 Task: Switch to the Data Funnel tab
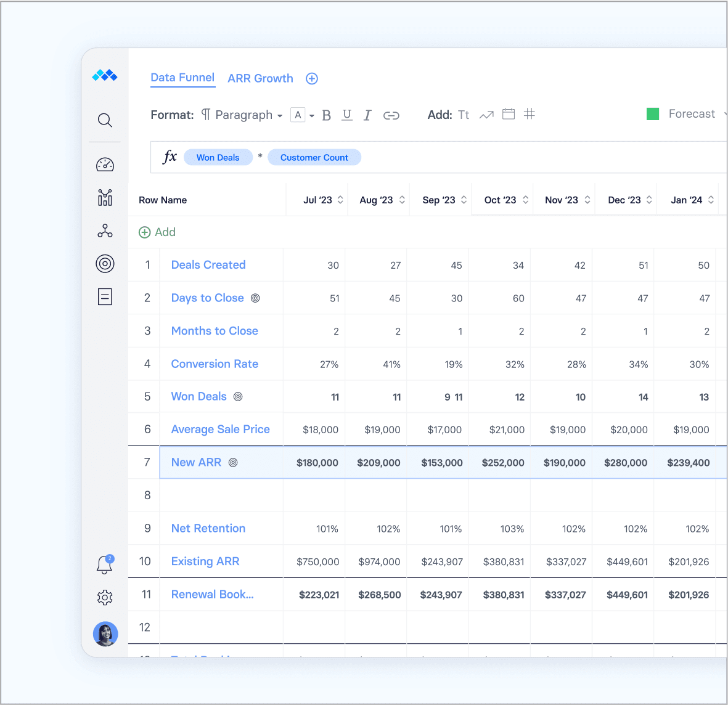[182, 78]
